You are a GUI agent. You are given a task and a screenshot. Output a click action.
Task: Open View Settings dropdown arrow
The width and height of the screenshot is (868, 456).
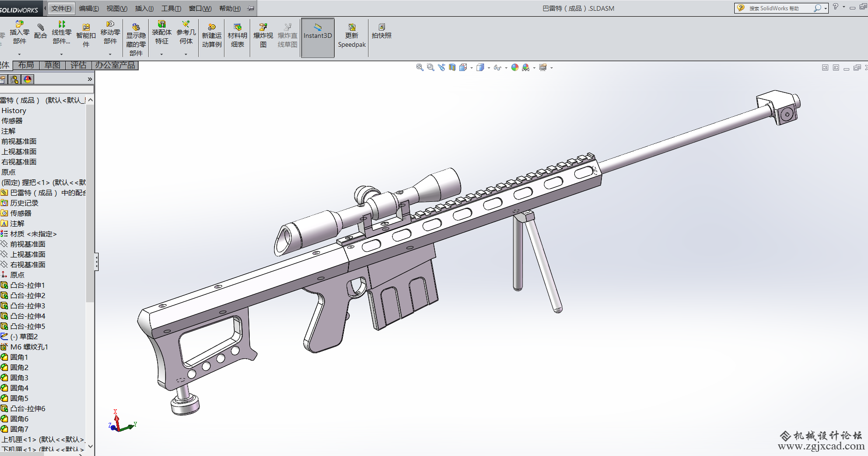click(552, 68)
